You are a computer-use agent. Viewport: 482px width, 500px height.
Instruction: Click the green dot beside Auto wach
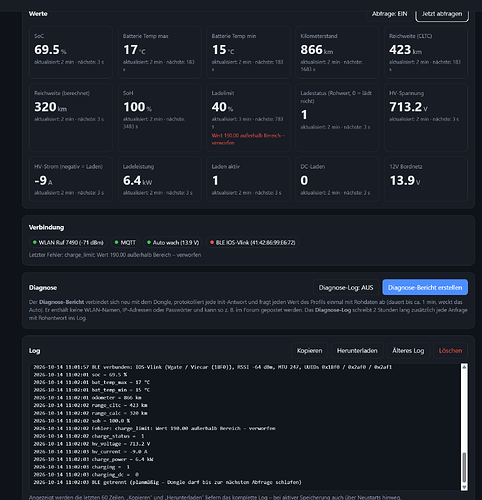(x=149, y=242)
